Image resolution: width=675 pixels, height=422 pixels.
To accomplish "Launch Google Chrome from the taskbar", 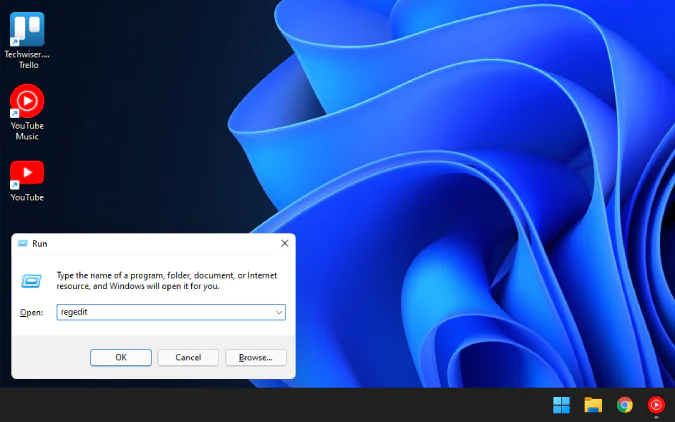I will tap(625, 405).
